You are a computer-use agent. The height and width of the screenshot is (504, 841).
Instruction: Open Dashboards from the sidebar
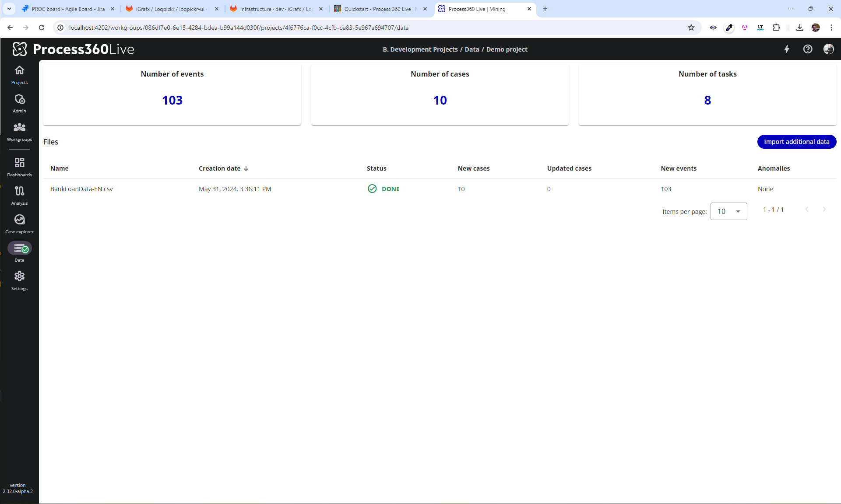tap(19, 167)
